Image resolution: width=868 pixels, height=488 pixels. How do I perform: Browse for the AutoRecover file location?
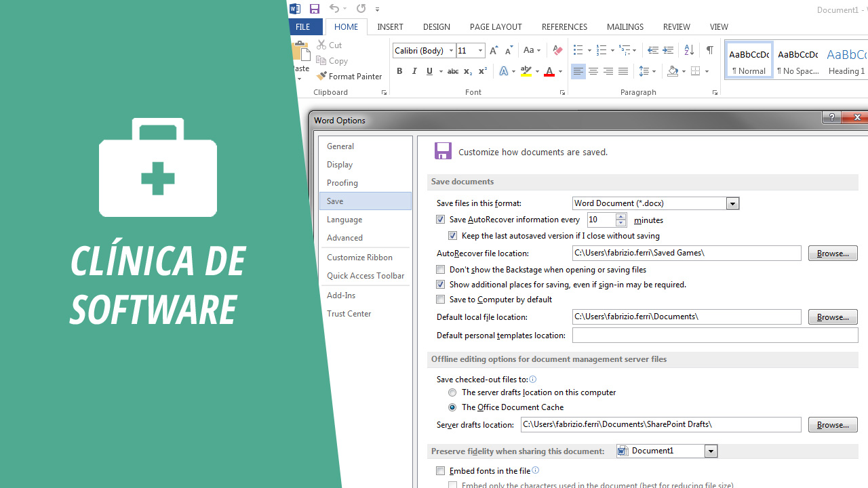click(x=832, y=253)
